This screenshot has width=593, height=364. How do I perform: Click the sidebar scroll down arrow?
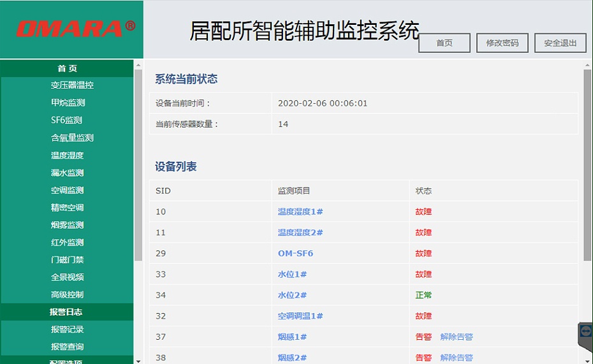[x=138, y=360]
